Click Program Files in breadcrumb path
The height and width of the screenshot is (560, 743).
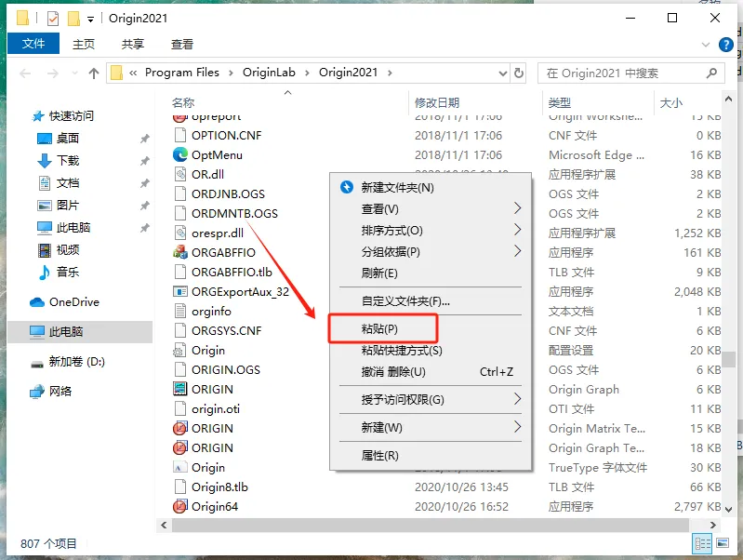[182, 73]
